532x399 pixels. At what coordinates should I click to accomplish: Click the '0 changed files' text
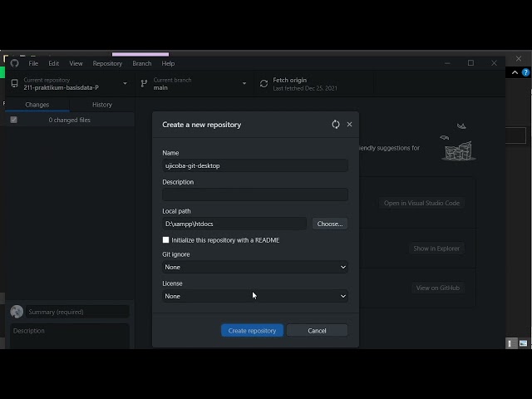(69, 120)
